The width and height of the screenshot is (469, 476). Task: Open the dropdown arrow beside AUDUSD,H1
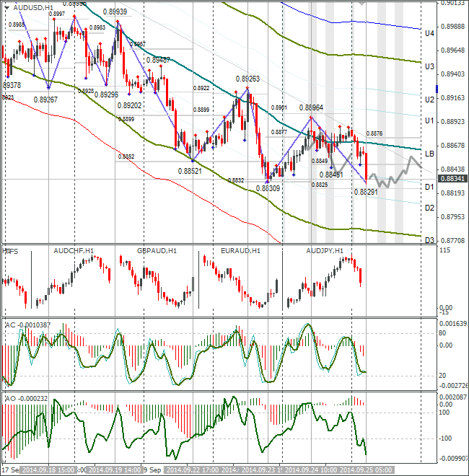(x=7, y=8)
